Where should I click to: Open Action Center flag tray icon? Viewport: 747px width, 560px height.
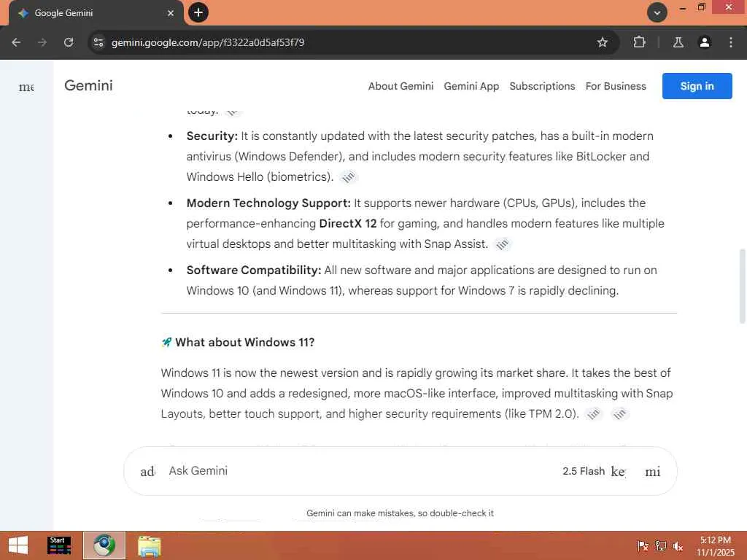[642, 546]
